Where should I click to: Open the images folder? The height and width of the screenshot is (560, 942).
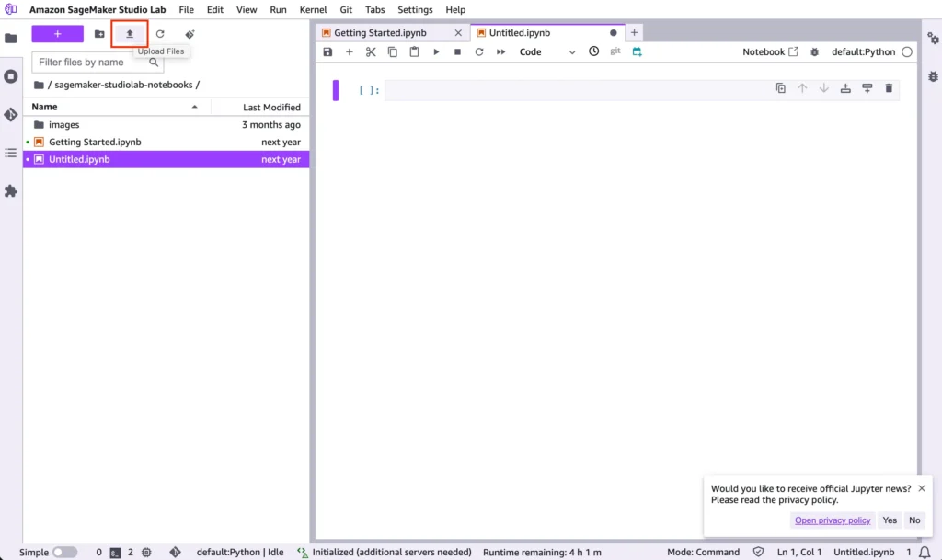63,125
